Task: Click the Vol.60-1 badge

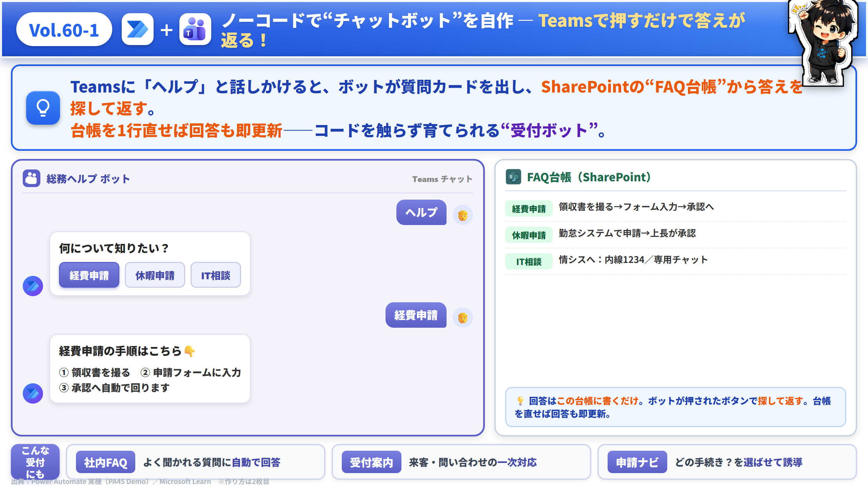Action: (x=64, y=29)
